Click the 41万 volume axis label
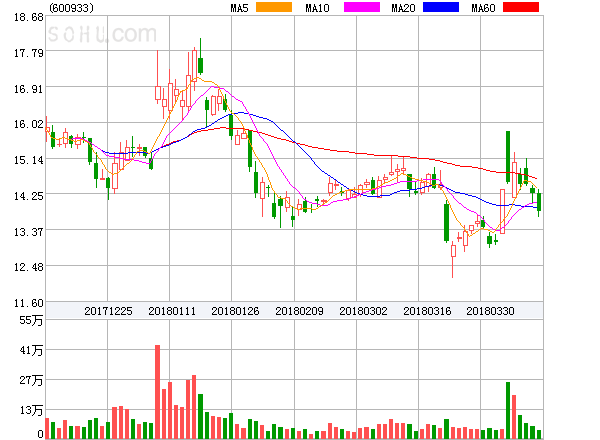The width and height of the screenshot is (600, 440). [31, 350]
